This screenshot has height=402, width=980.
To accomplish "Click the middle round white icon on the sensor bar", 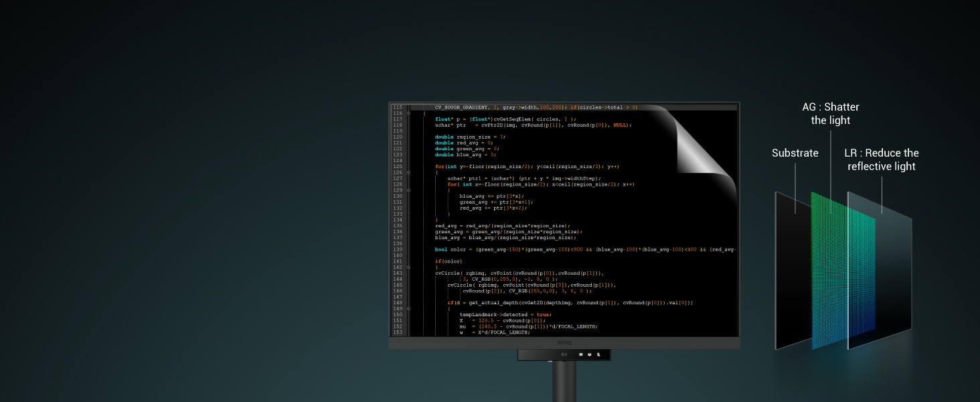I will click(589, 354).
